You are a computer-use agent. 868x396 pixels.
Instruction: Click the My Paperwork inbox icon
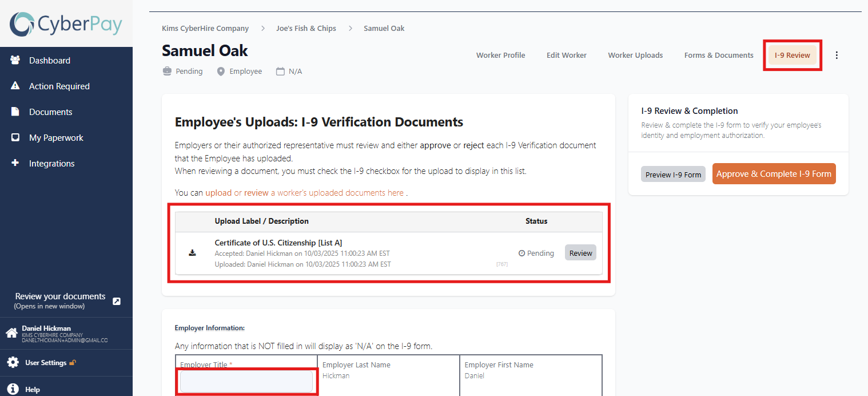click(x=15, y=137)
